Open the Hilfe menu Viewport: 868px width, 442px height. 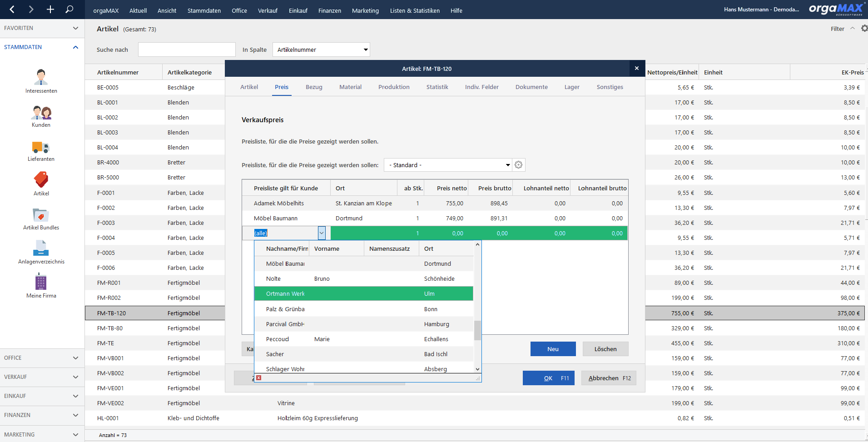[456, 10]
